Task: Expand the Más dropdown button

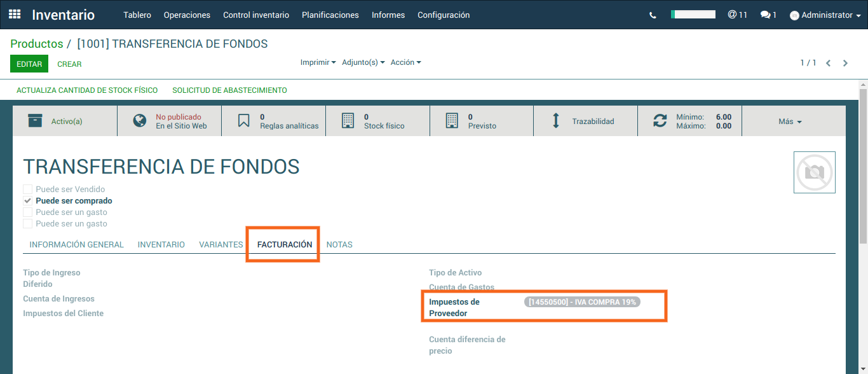Action: pyautogui.click(x=790, y=121)
